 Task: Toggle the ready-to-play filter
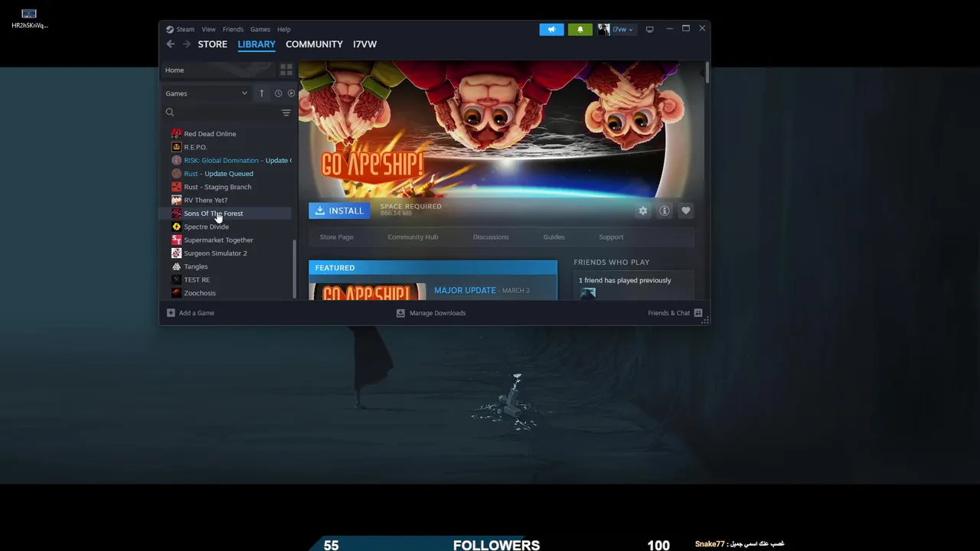coord(291,93)
